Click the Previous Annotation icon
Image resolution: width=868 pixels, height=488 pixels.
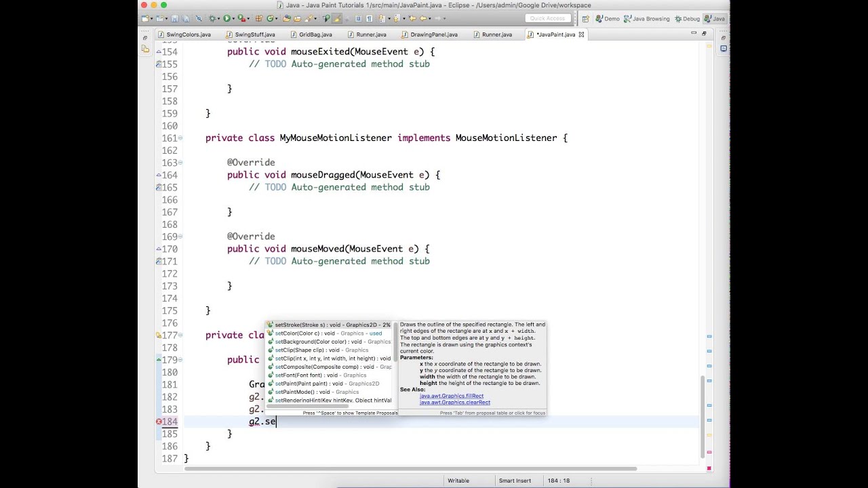pos(397,18)
